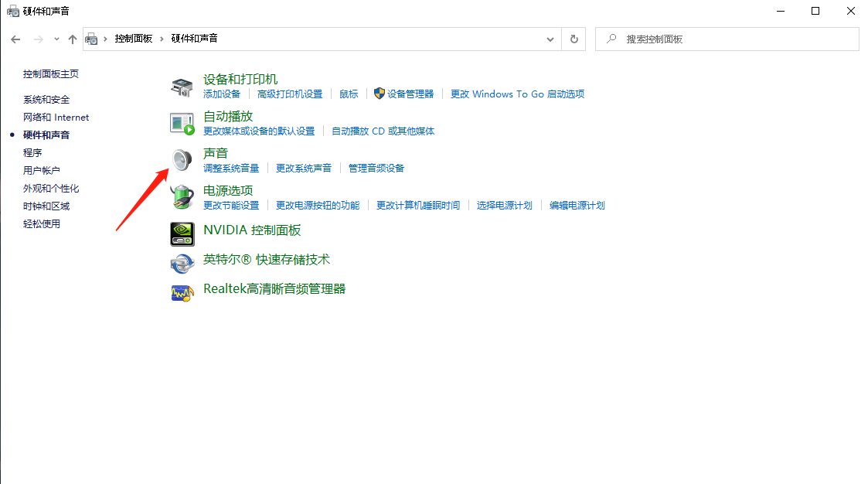Select 用户帐户 in the sidebar

[x=42, y=171]
